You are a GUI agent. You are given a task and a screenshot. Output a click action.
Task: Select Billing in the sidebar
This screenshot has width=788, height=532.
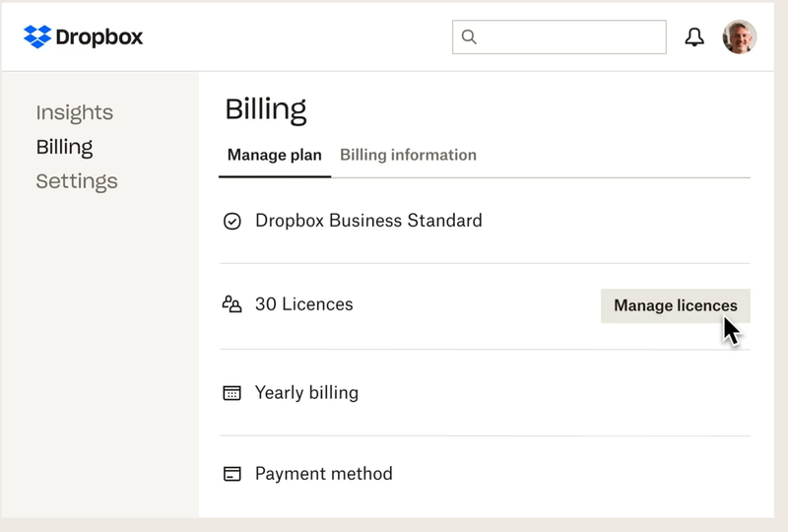coord(65,147)
